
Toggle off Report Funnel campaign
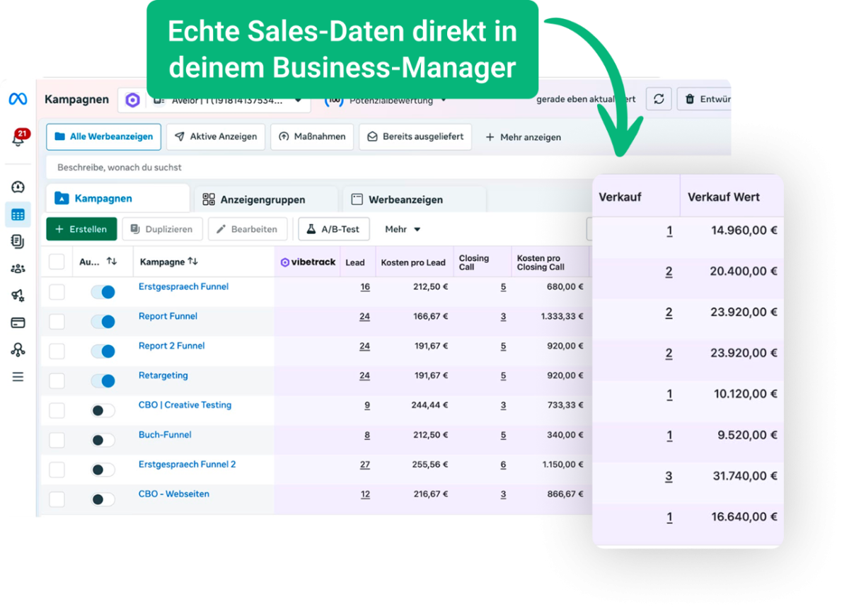[x=103, y=322]
